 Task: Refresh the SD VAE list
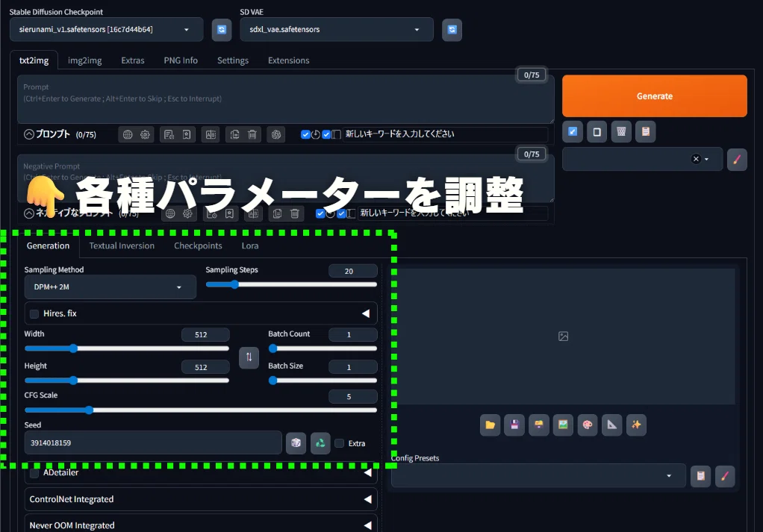(452, 30)
